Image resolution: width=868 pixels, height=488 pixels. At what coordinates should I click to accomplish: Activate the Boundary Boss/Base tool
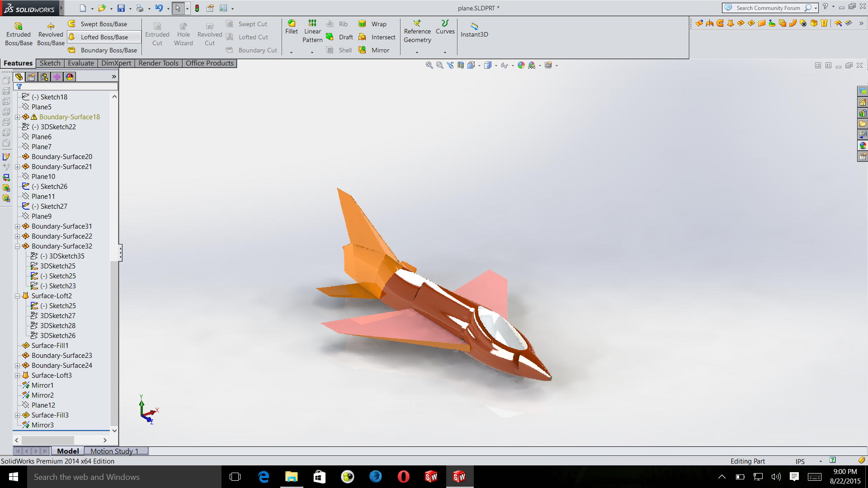103,50
